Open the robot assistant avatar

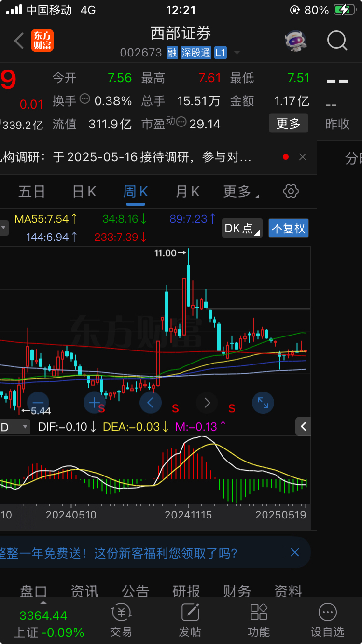point(295,41)
